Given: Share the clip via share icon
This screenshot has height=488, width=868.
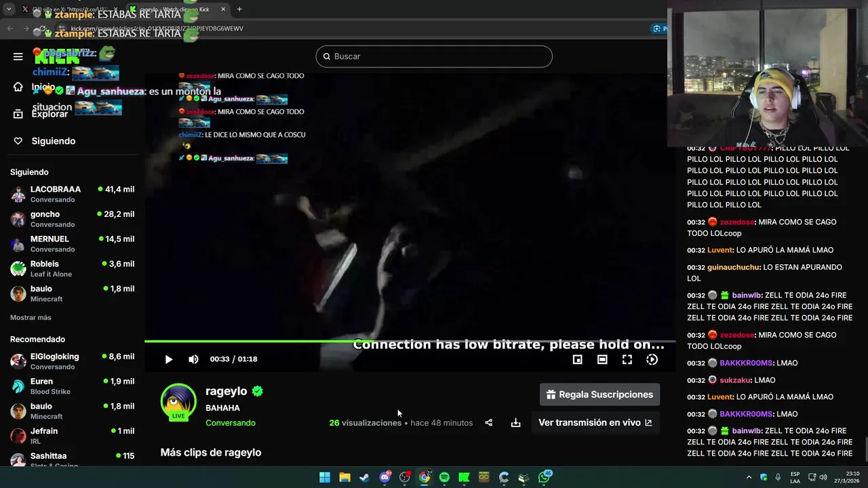Looking at the screenshot, I should 488,423.
